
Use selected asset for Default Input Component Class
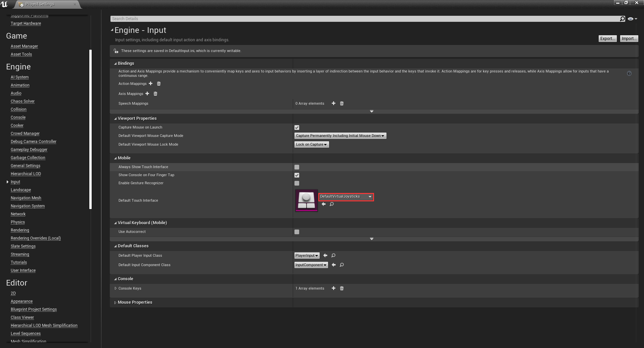coord(334,265)
